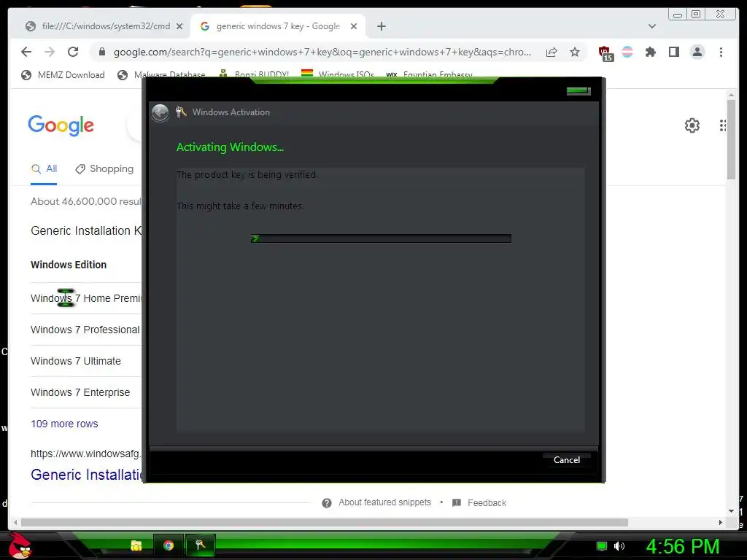The height and width of the screenshot is (560, 747).
Task: Switch to the cmd file tab
Action: coord(105,26)
